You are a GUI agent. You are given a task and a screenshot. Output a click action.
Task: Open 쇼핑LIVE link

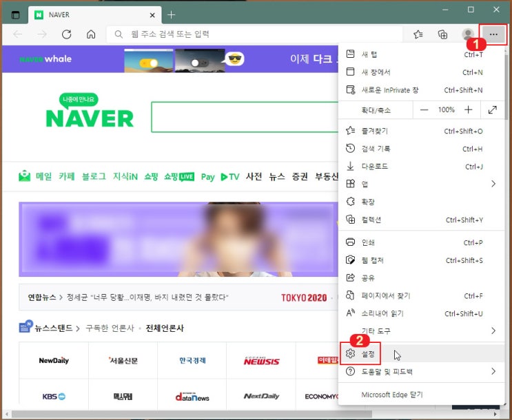[179, 176]
